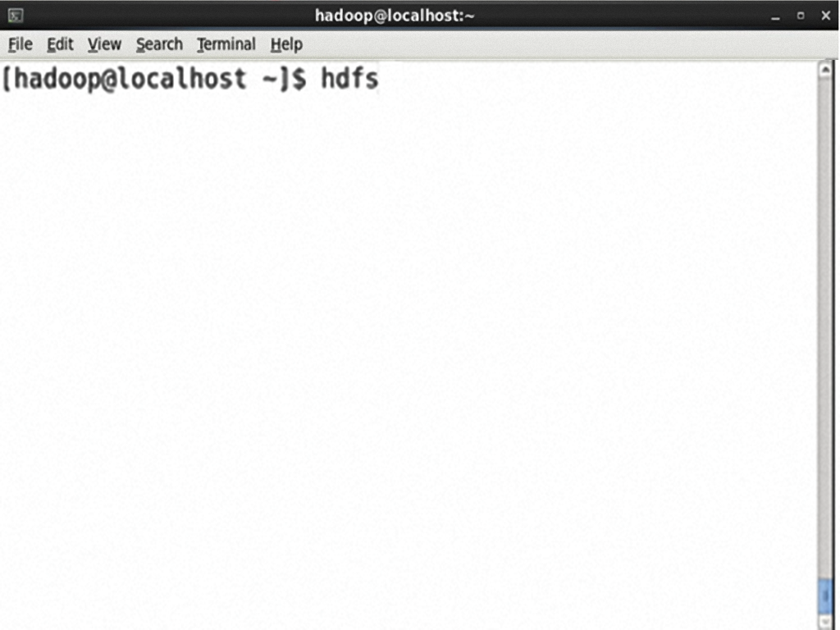Maximize the hadoop@localhost terminal window
The height and width of the screenshot is (630, 840).
pyautogui.click(x=801, y=16)
